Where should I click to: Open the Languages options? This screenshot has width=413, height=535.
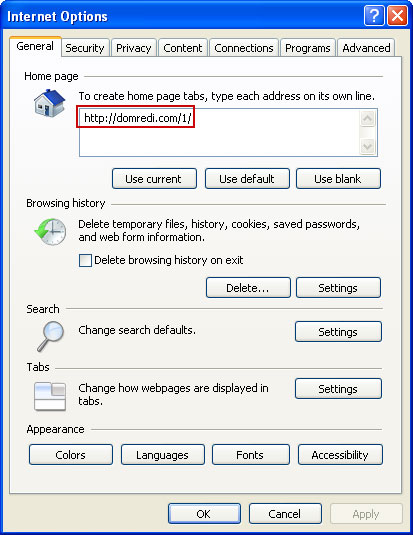point(162,454)
